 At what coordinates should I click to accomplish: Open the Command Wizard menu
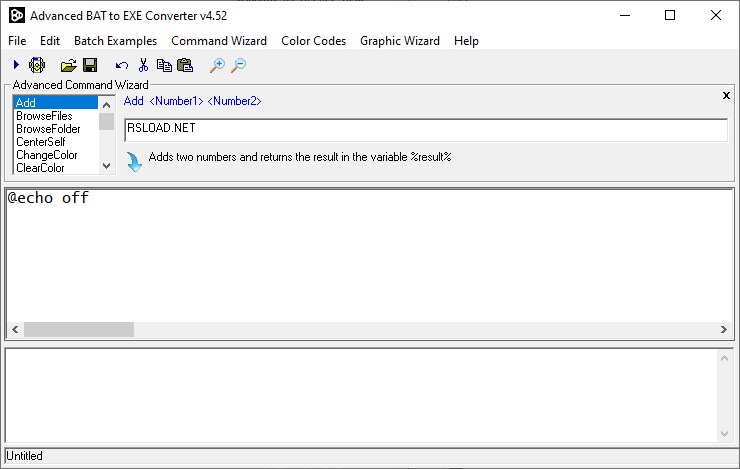click(219, 41)
